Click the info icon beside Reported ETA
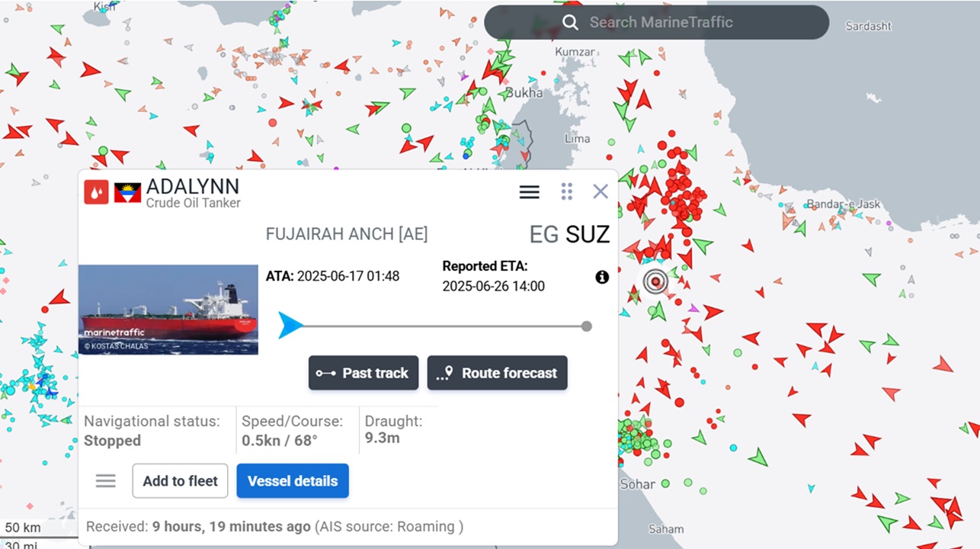Screen dimensions: 980x549 click(x=601, y=277)
